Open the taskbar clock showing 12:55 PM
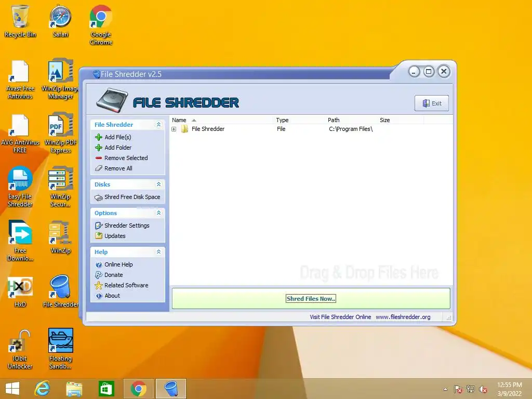 510,389
